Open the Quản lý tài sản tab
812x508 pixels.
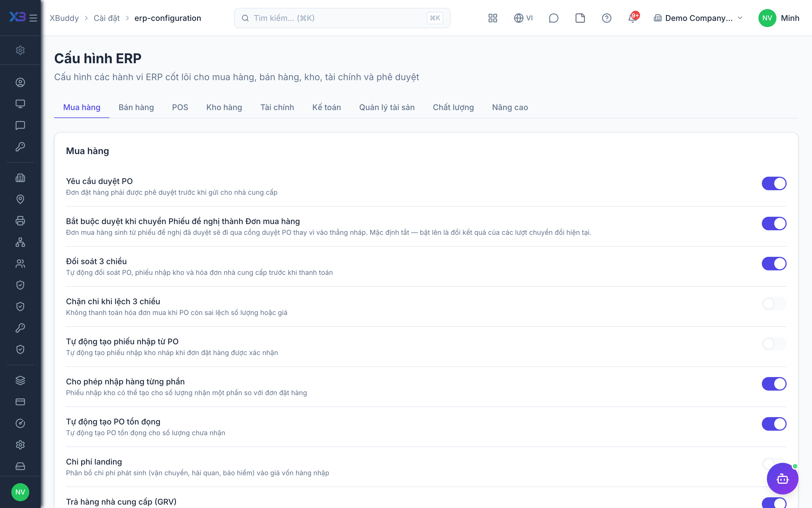(387, 108)
